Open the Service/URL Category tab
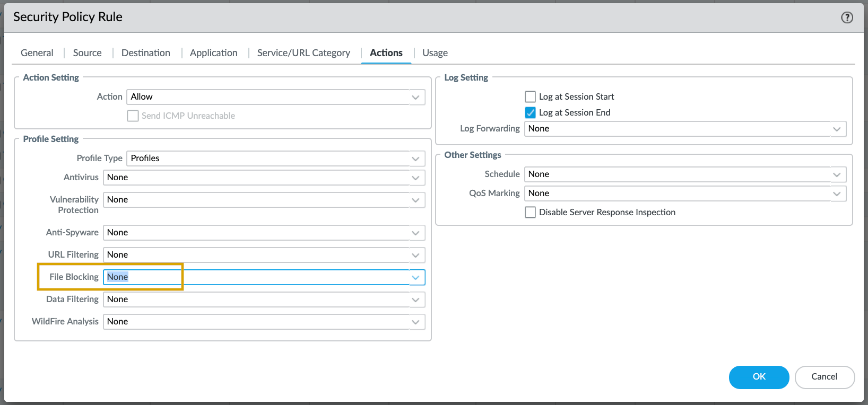The image size is (868, 405). coord(303,53)
